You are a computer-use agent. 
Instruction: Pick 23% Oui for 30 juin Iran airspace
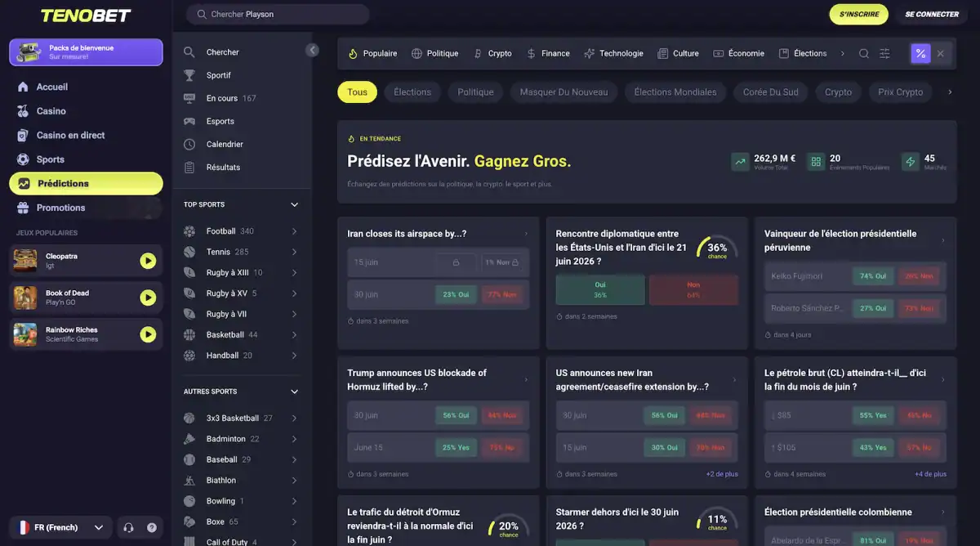[x=457, y=294]
